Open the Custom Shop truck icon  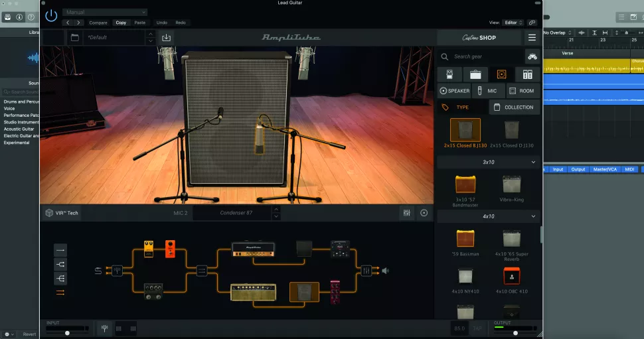click(532, 56)
